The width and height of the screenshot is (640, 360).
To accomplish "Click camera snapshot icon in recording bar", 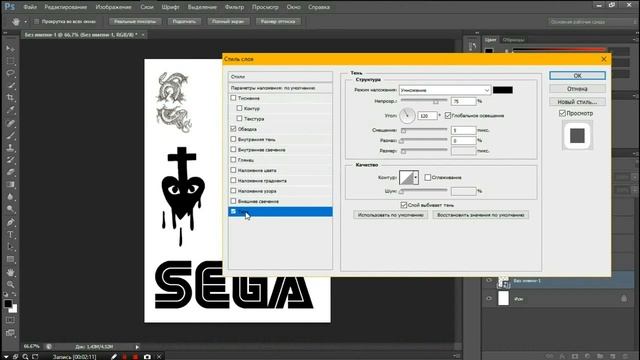I will [x=147, y=357].
